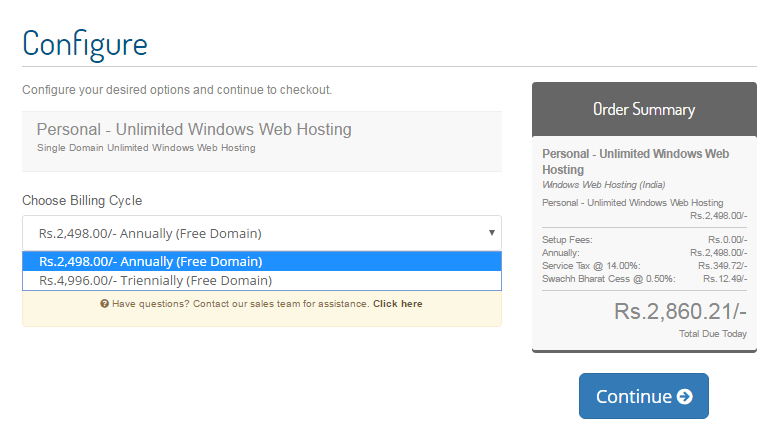Click the 'Total Due Today' caption
780x428 pixels.
pyautogui.click(x=712, y=334)
